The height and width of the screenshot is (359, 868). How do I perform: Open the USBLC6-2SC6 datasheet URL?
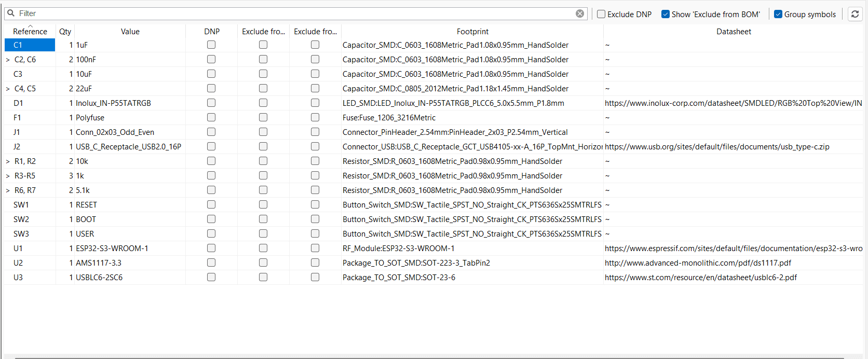coord(701,278)
